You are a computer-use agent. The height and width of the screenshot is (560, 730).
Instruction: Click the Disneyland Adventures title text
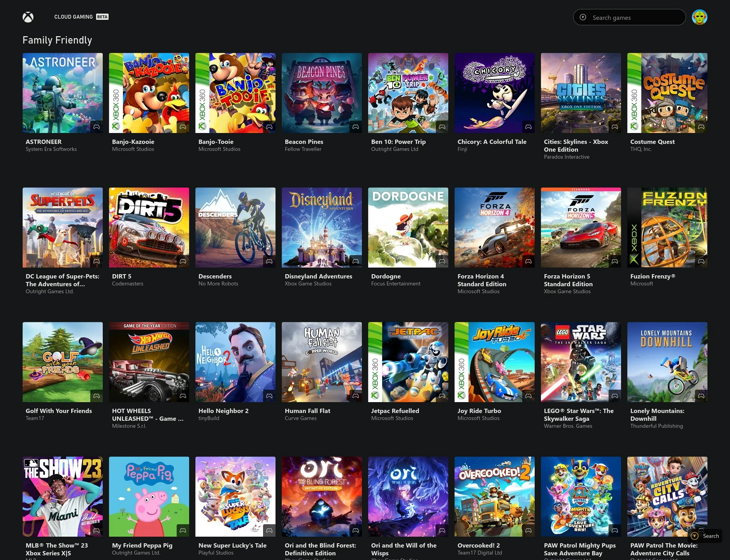[318, 276]
